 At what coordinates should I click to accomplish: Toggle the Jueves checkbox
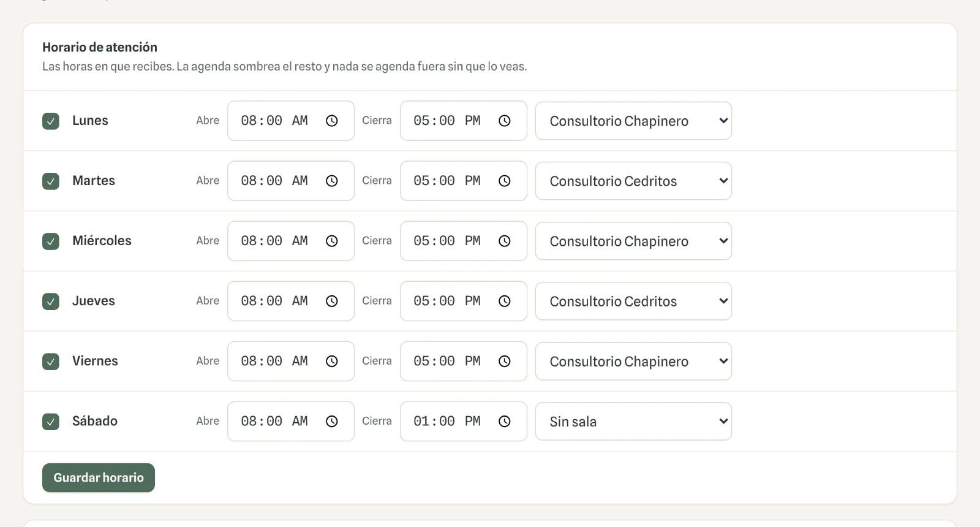click(x=51, y=301)
